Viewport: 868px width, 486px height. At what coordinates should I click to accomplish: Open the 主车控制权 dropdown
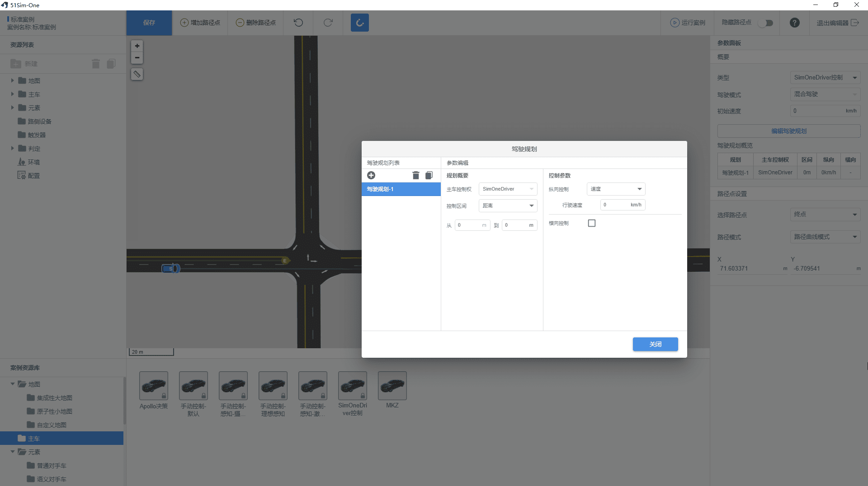point(508,189)
